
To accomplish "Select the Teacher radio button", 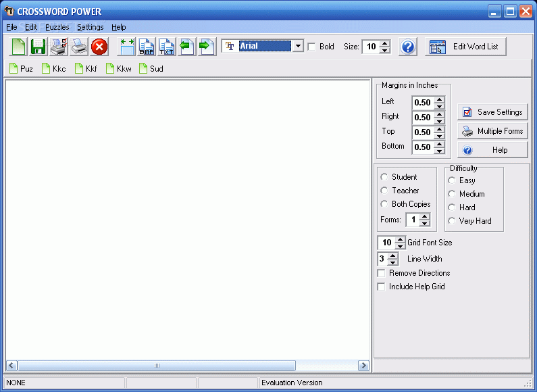I will [x=384, y=190].
